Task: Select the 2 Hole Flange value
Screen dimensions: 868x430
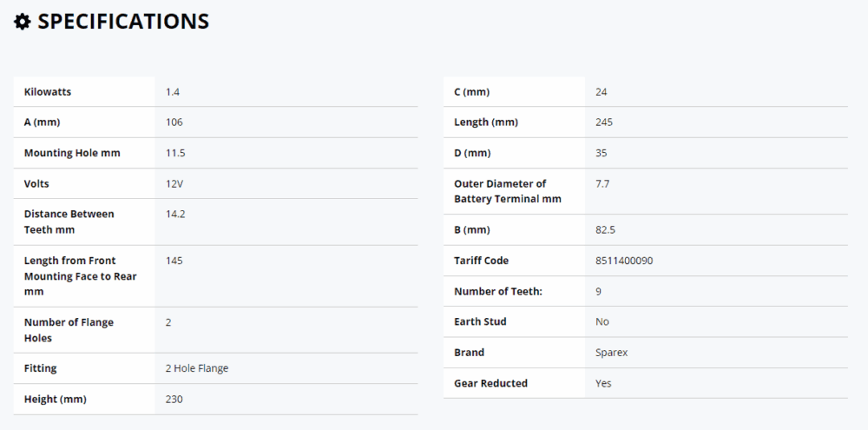Action: [197, 368]
